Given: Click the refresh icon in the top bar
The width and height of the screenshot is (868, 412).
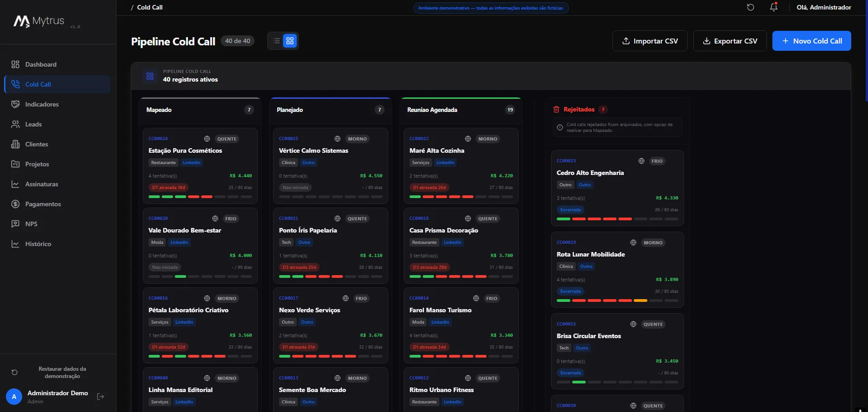Looking at the screenshot, I should 751,7.
